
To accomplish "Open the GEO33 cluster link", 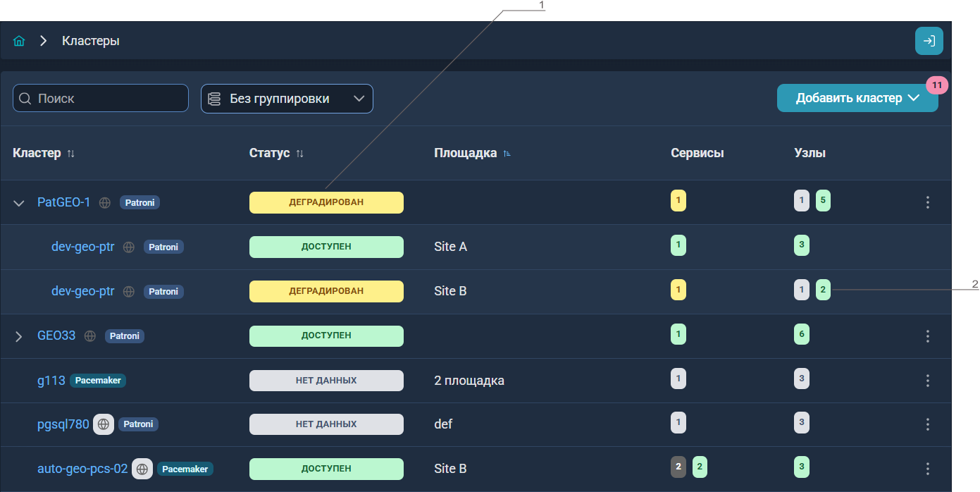I will pyautogui.click(x=56, y=336).
